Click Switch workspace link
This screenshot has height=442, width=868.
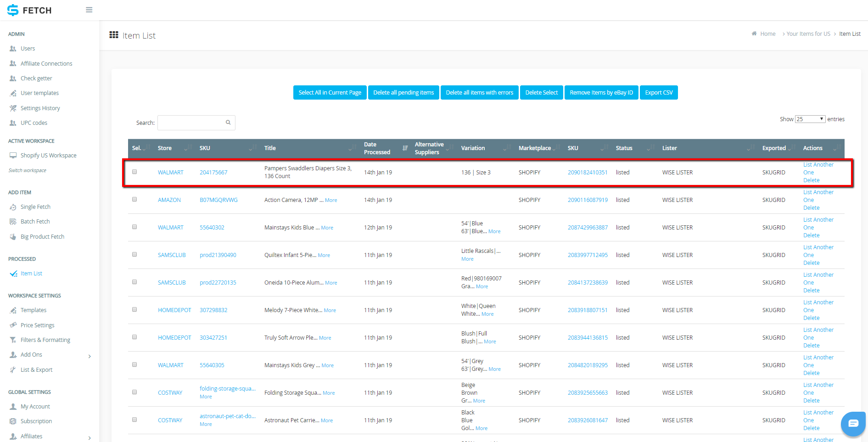click(x=27, y=170)
